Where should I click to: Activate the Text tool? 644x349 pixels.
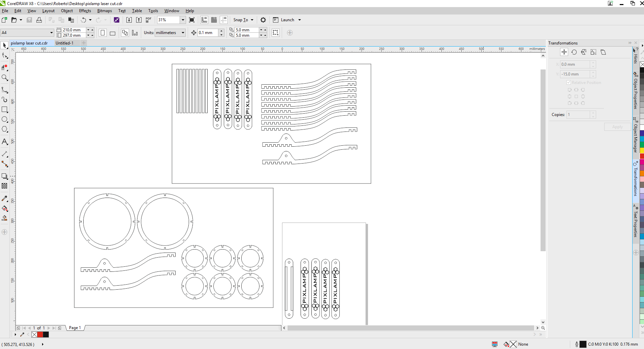click(x=5, y=142)
